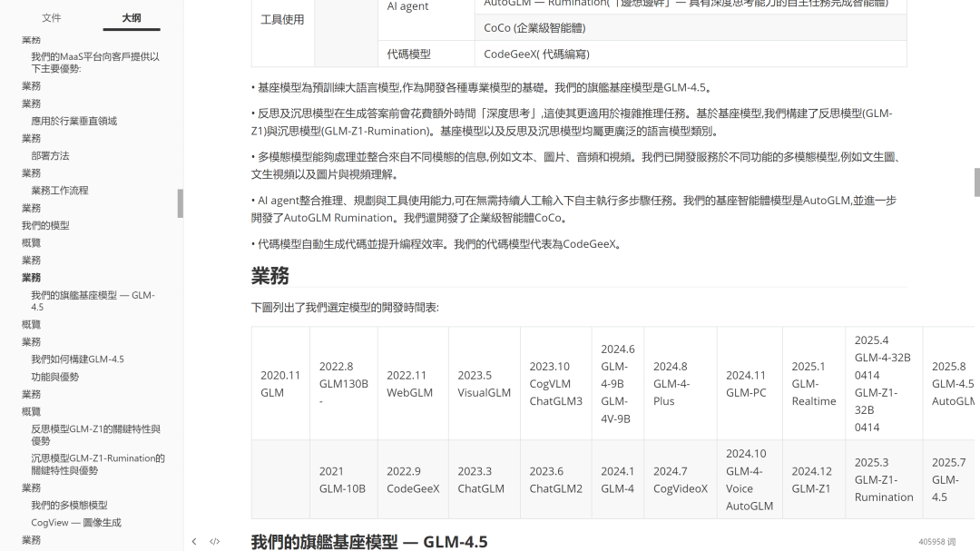Click the 2025.7 GLM-4.5 timeline cell
The height and width of the screenshot is (551, 980).
pos(949,479)
